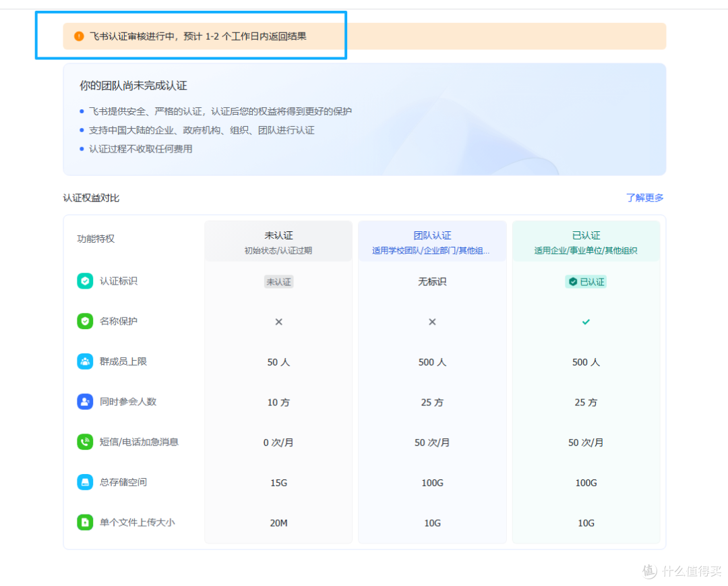Select the 团队认证 column header
This screenshot has height=586, width=728.
432,241
